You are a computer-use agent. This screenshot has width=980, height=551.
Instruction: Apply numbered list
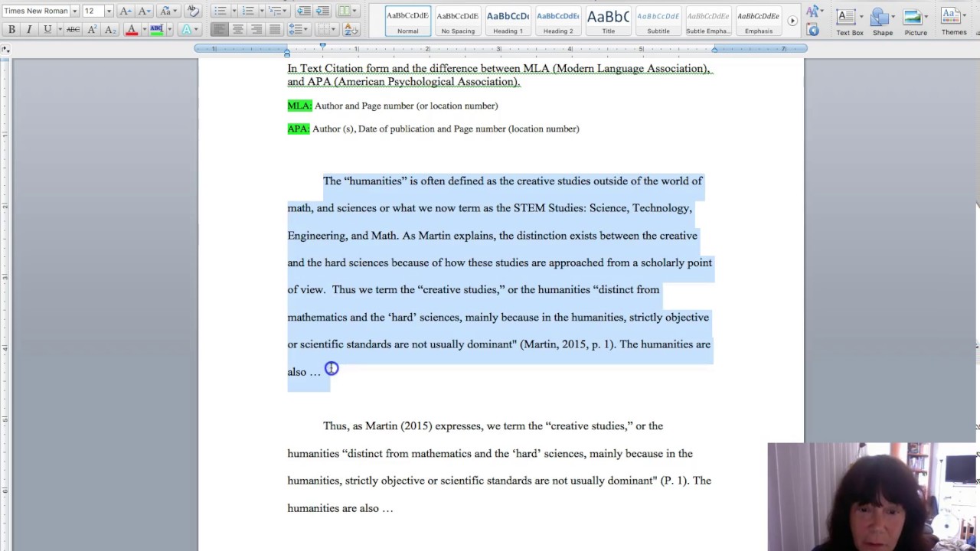247,11
